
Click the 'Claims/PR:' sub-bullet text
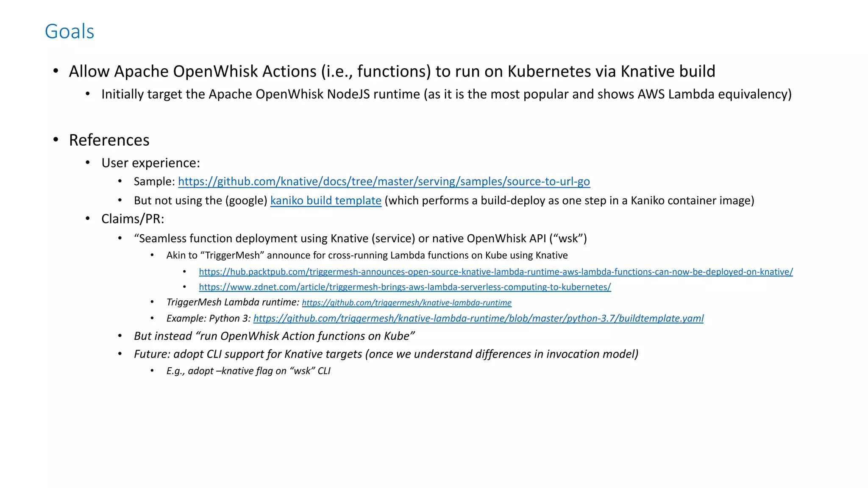click(x=132, y=219)
